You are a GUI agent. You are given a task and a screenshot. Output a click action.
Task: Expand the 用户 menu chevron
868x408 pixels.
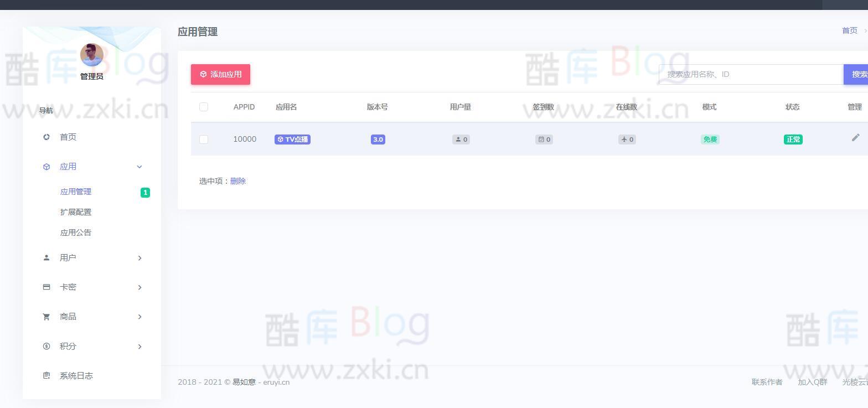[x=139, y=258]
